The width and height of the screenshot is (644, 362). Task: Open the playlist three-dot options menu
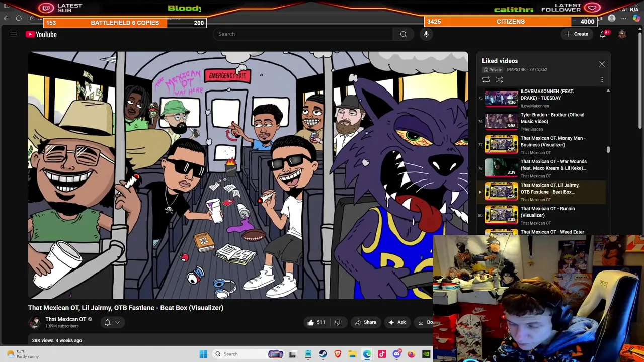coord(602,80)
